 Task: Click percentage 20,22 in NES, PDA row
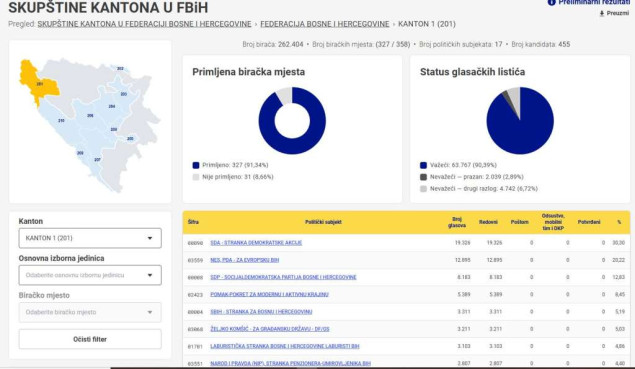click(618, 260)
